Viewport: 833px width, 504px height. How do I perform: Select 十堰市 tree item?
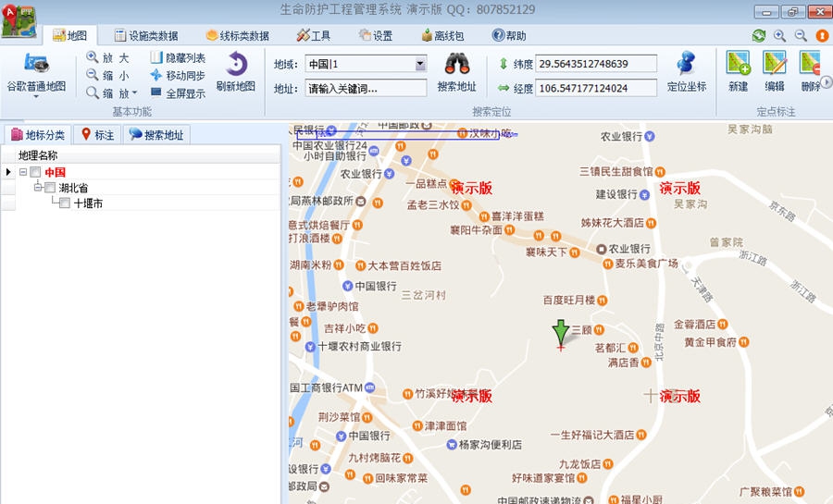pos(88,203)
